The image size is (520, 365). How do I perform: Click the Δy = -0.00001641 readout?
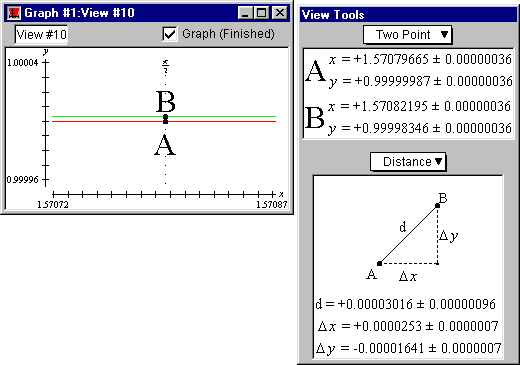pos(408,348)
